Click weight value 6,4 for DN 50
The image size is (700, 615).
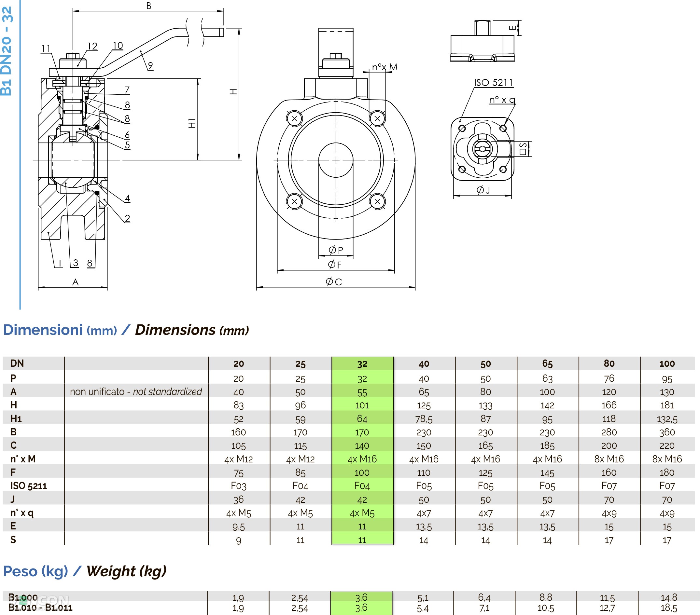click(484, 597)
